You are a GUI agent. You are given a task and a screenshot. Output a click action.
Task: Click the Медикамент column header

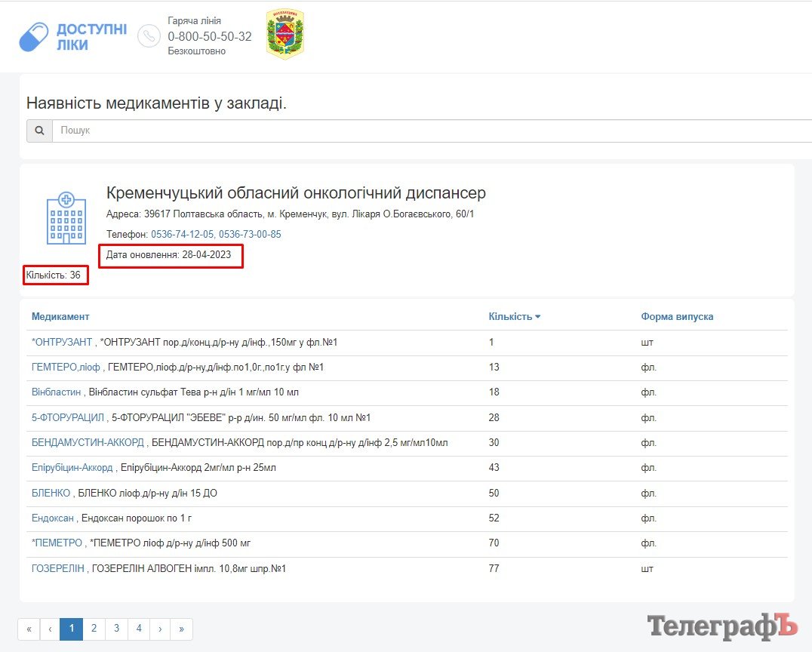[x=60, y=317]
